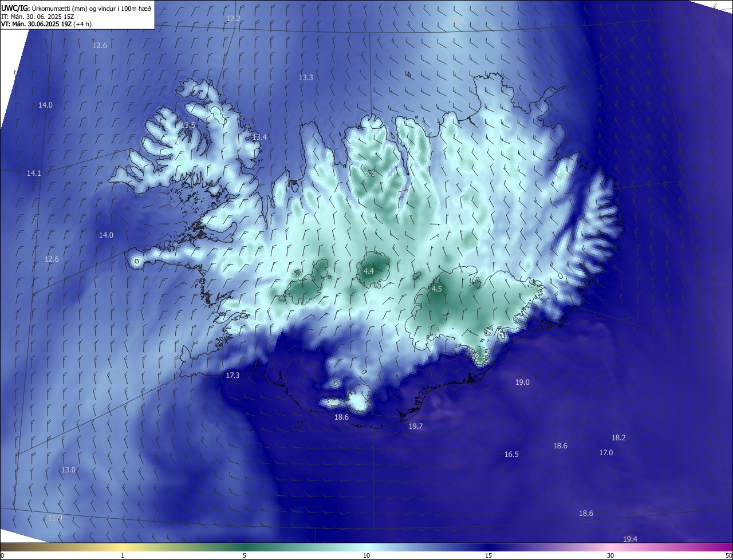Click the 11.9 value label on the map

55,518
